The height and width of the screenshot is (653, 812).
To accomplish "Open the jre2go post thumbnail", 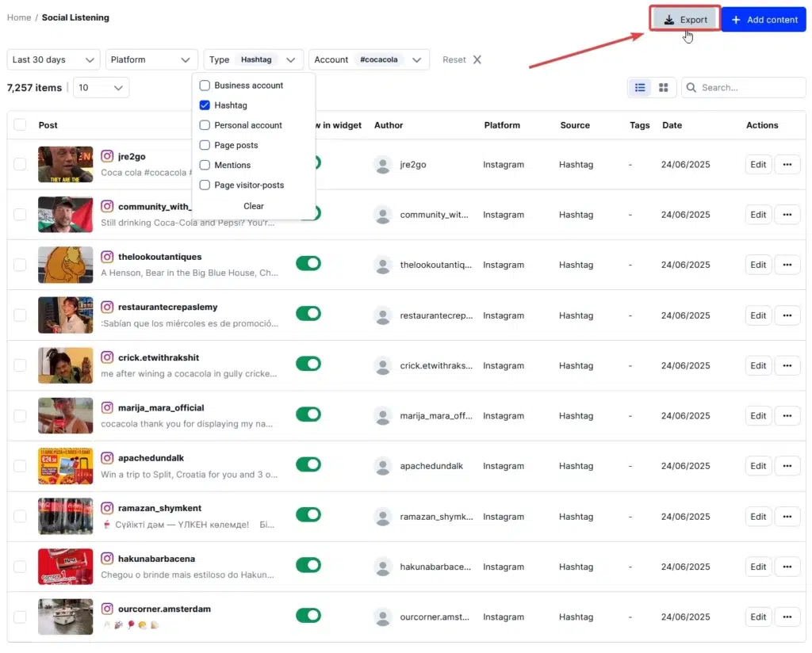I will pyautogui.click(x=65, y=164).
